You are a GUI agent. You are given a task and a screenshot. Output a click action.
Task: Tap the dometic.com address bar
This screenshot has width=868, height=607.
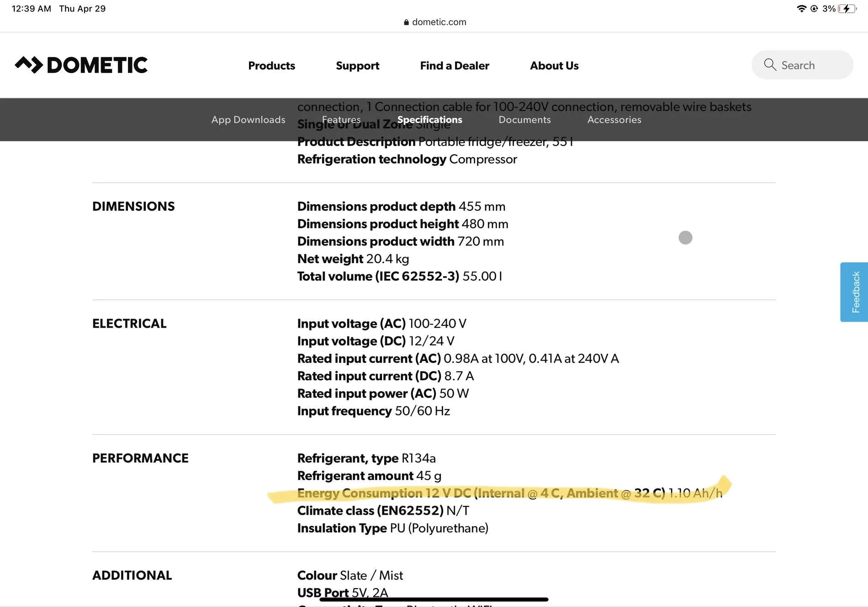tap(435, 22)
